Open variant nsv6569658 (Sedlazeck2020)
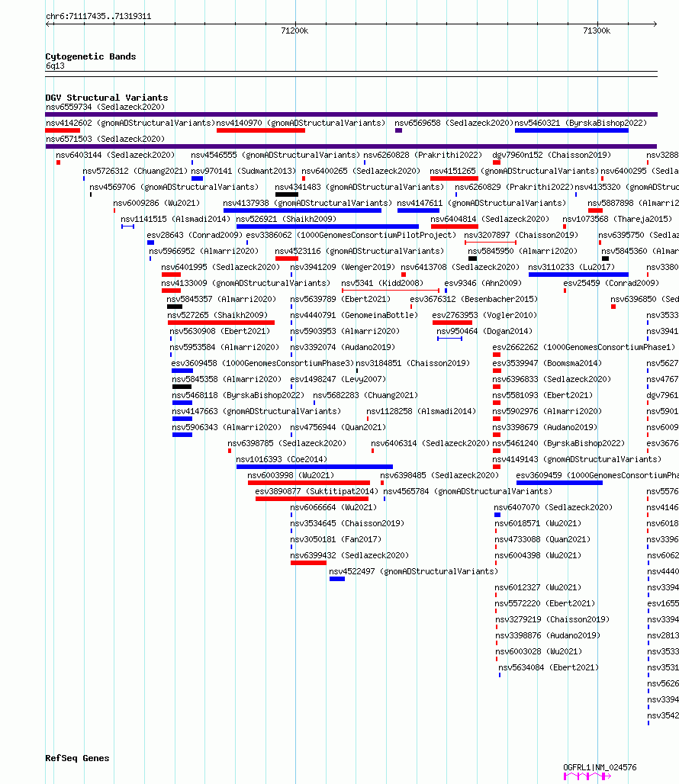The width and height of the screenshot is (679, 784). 453,123
